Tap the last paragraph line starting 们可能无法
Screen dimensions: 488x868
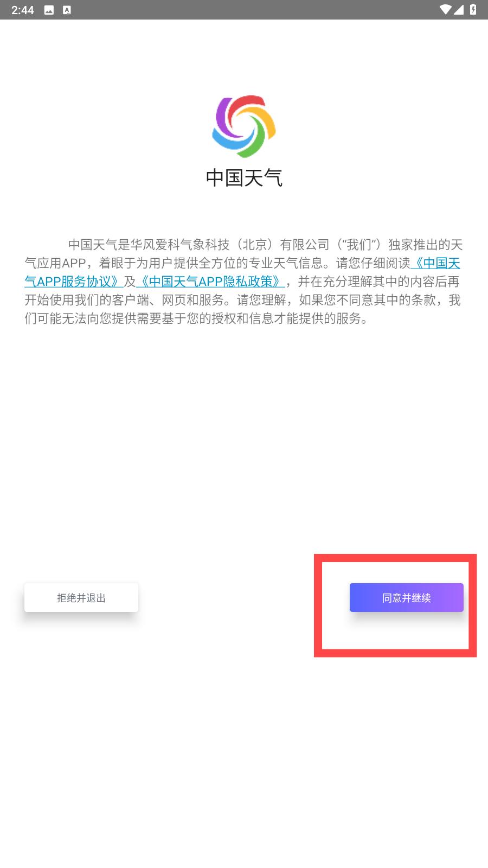[x=197, y=318]
